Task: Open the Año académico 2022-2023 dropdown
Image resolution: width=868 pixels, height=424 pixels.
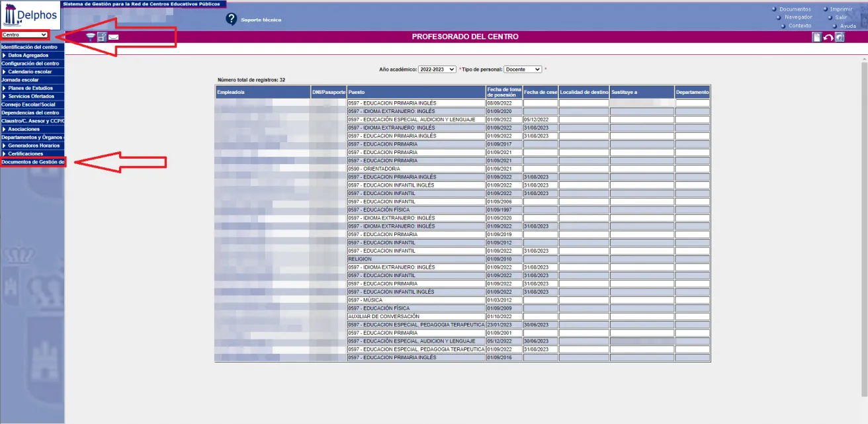Action: point(437,69)
